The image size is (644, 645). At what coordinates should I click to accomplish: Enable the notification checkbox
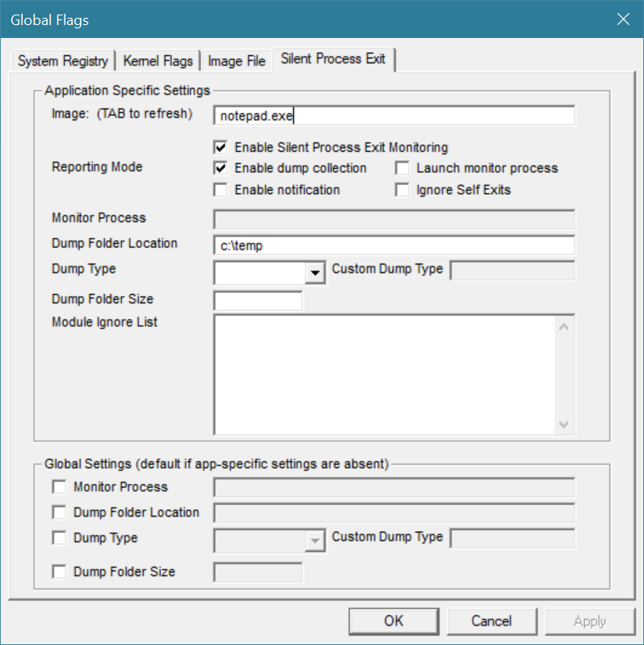click(220, 190)
